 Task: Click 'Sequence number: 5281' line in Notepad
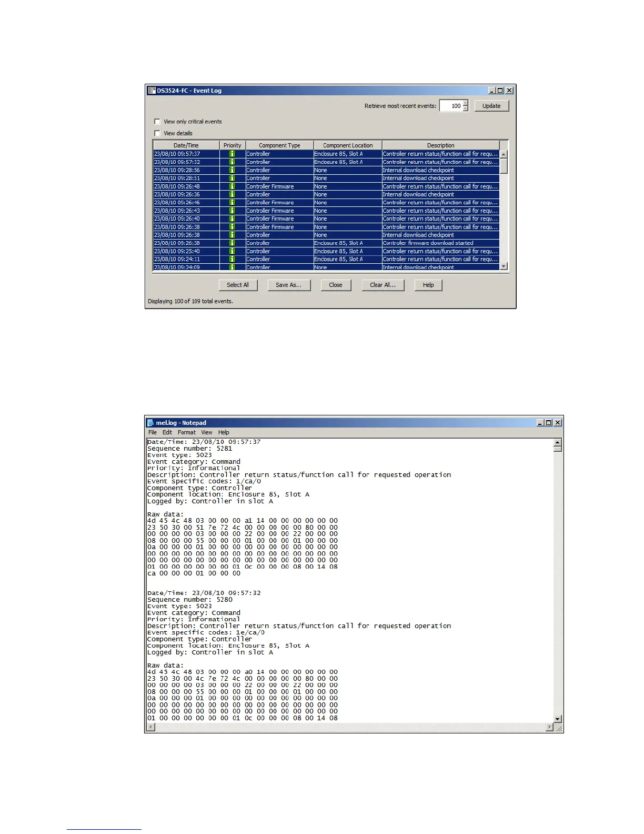pos(190,449)
